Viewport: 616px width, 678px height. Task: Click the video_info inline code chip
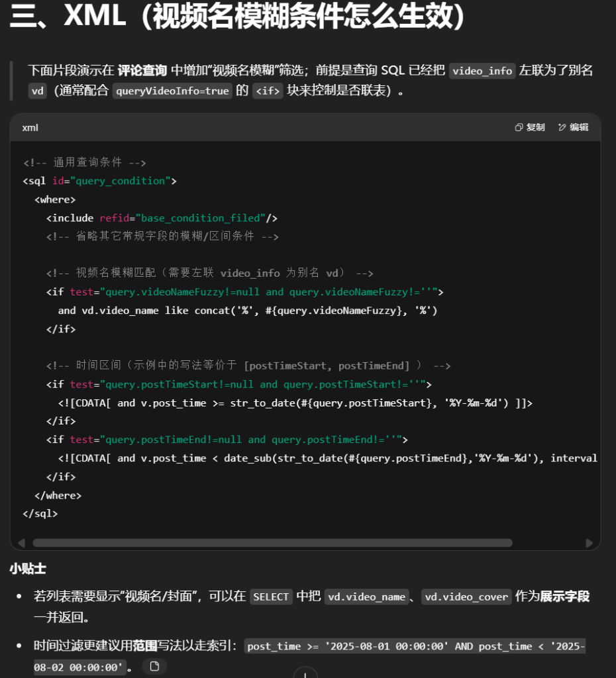coord(482,71)
